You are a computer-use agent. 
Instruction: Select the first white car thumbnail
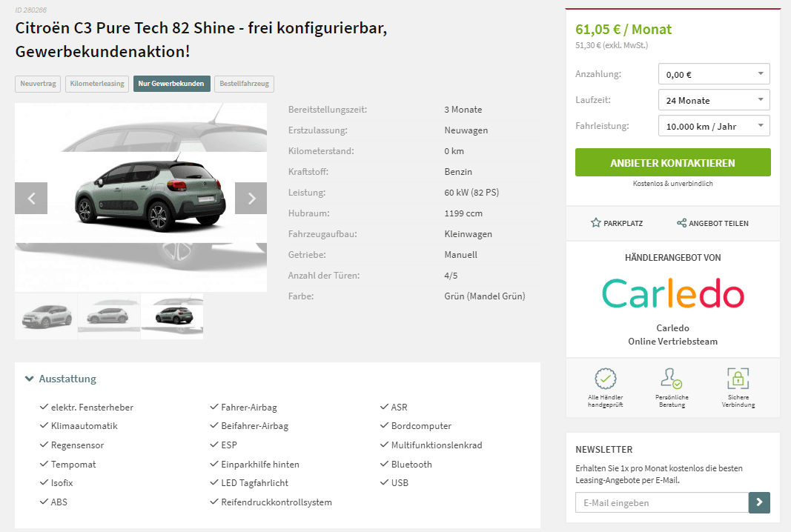pos(47,316)
